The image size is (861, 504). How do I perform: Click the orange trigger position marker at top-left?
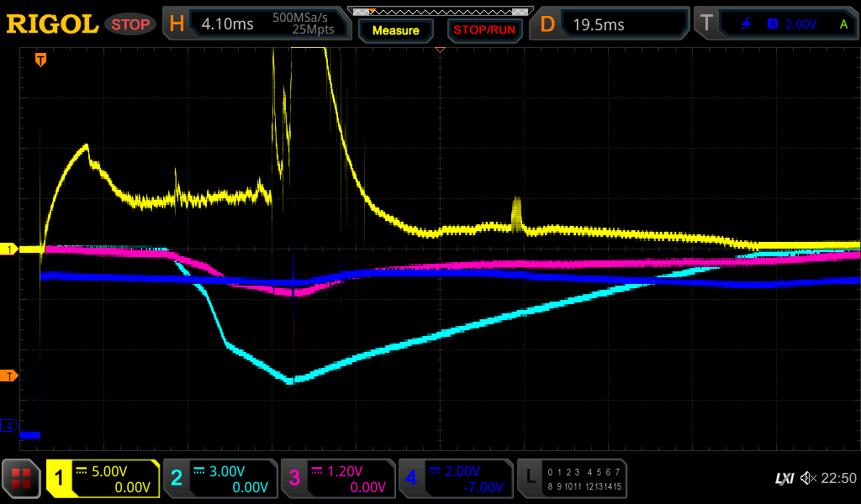click(x=40, y=60)
